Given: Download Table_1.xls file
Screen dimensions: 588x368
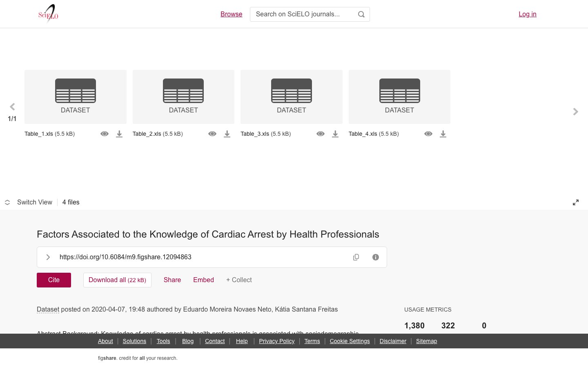Looking at the screenshot, I should point(119,134).
